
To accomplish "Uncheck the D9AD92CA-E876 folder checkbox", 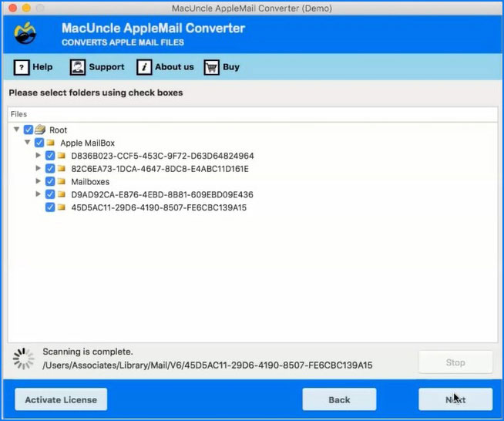I will (50, 194).
